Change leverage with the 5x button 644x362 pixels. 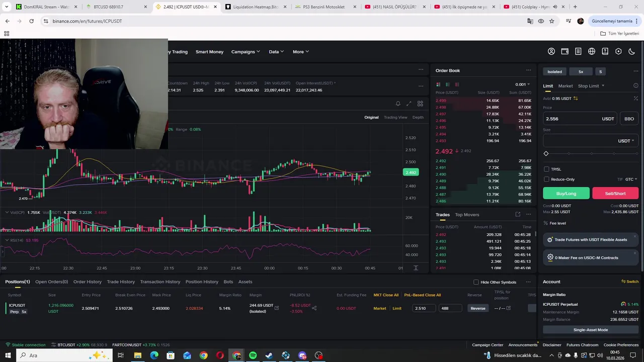click(x=581, y=71)
